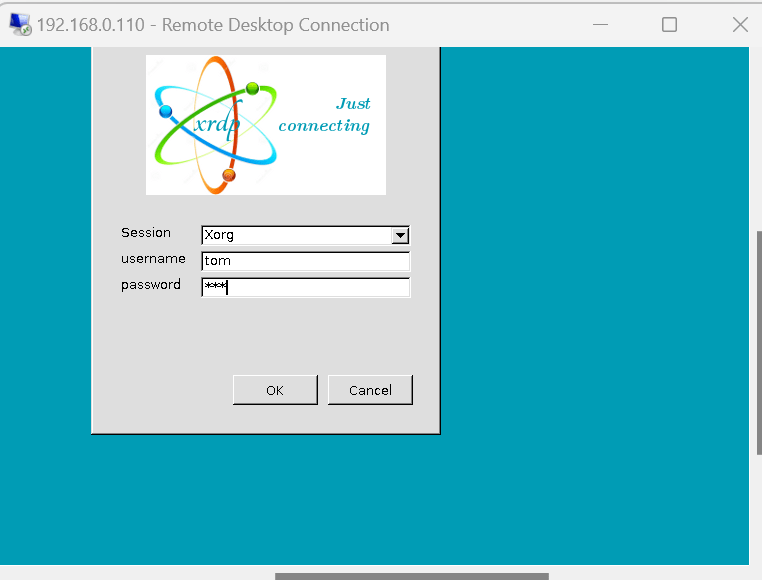The image size is (762, 580).
Task: Click the blue sphere in the xrdp logo
Action: [166, 111]
